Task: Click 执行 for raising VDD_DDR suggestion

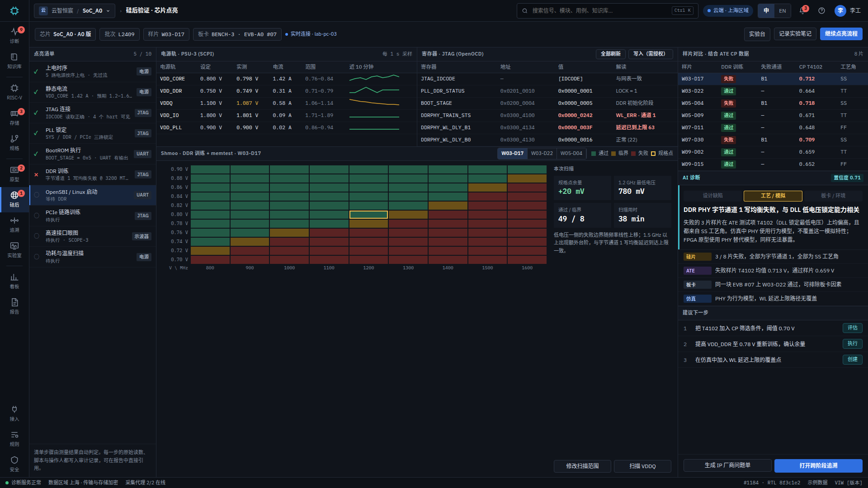Action: point(852,343)
